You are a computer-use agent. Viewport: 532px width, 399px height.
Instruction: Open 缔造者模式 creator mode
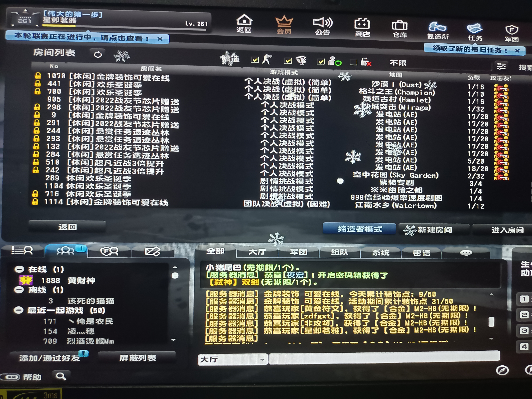[359, 229]
